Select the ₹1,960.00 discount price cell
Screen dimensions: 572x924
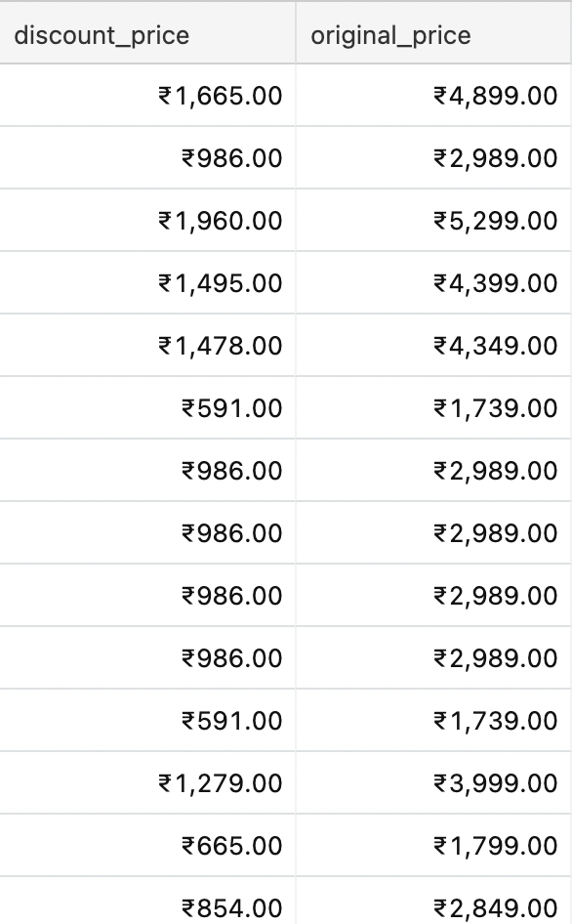[x=147, y=221]
